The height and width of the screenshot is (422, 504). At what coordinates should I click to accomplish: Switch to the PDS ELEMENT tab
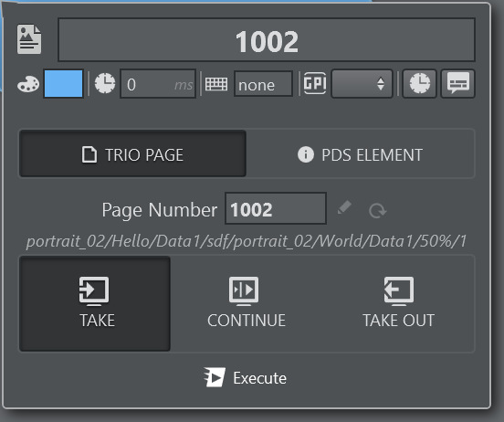point(361,154)
